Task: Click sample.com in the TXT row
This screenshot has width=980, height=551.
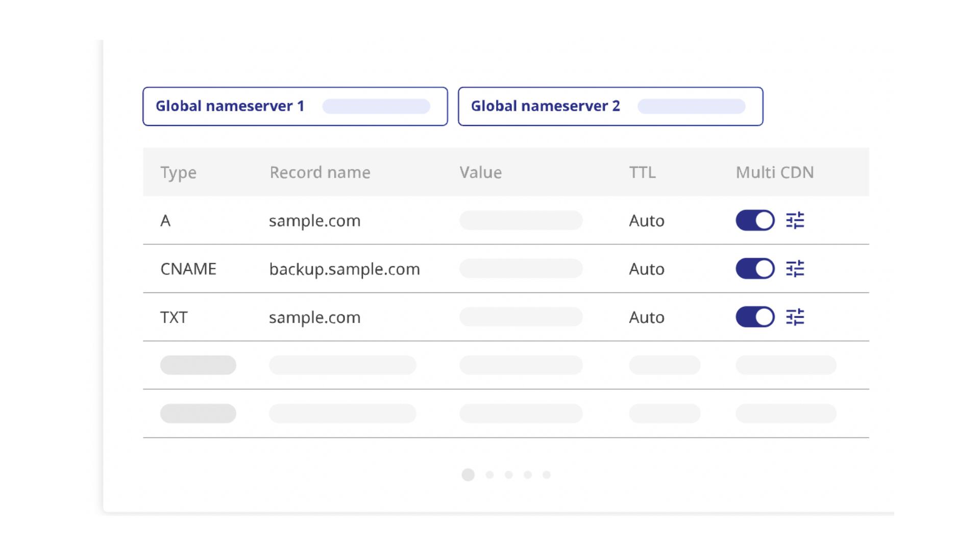Action: pos(315,317)
